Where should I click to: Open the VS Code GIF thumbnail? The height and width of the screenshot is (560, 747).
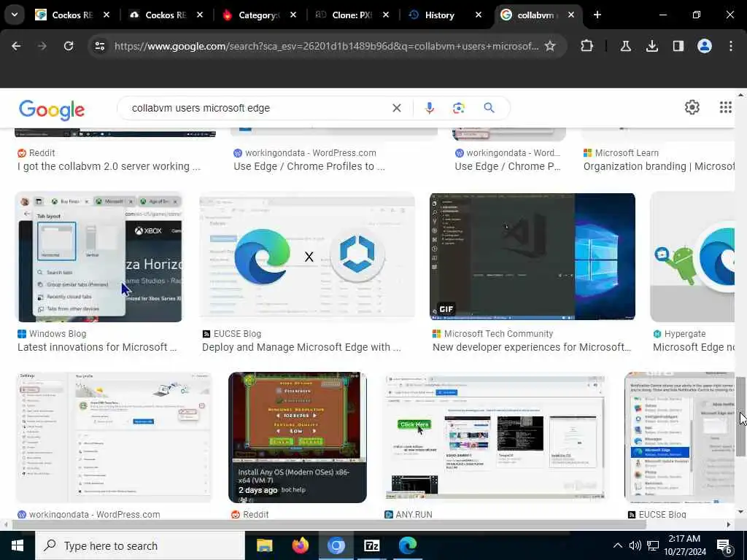pos(532,257)
